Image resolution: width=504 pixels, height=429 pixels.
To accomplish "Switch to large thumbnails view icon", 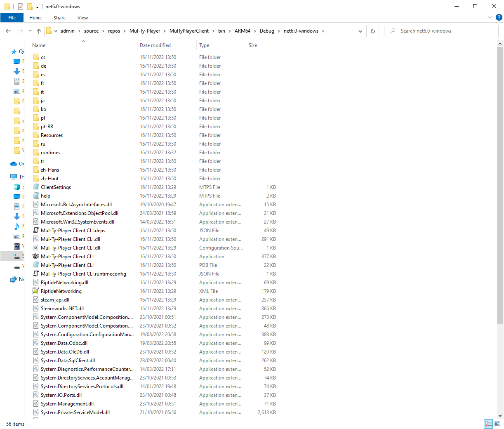I will [497, 424].
